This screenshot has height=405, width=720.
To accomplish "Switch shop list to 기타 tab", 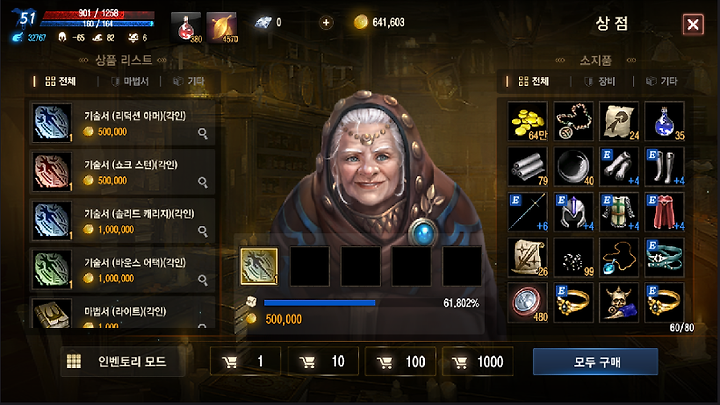I will (189, 81).
